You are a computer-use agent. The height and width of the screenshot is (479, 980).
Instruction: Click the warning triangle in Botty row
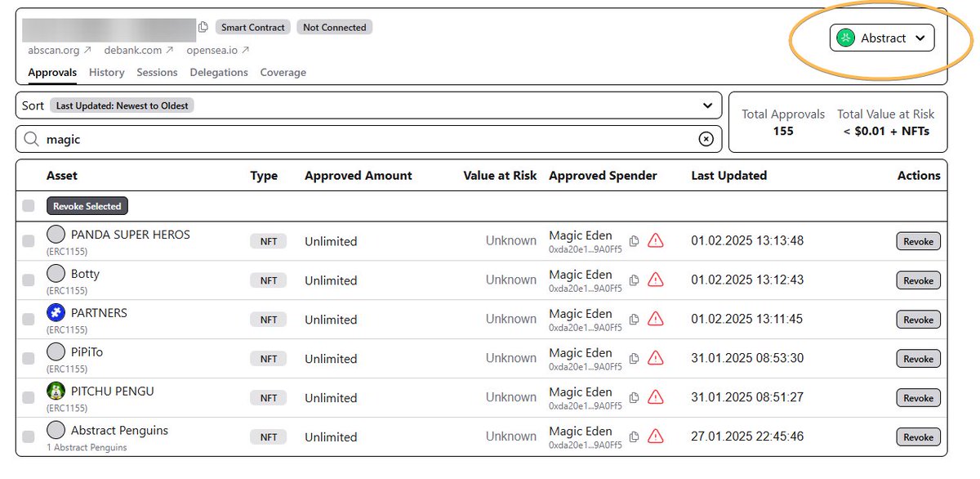point(655,280)
